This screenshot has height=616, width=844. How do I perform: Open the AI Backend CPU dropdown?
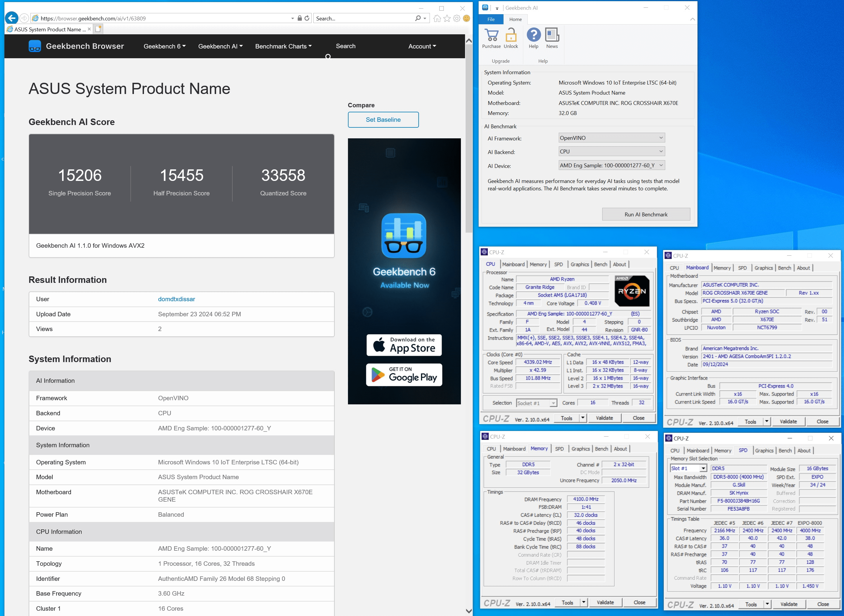pos(612,151)
